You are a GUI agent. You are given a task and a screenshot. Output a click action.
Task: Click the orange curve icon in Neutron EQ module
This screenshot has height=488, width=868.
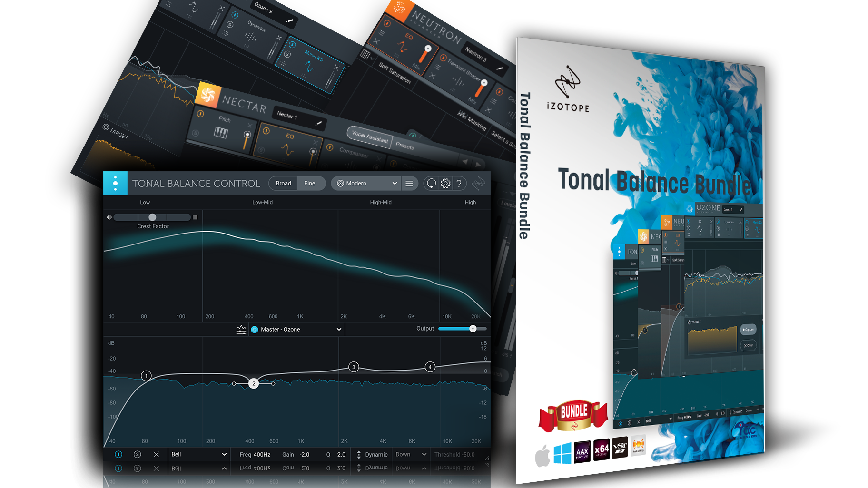[403, 47]
